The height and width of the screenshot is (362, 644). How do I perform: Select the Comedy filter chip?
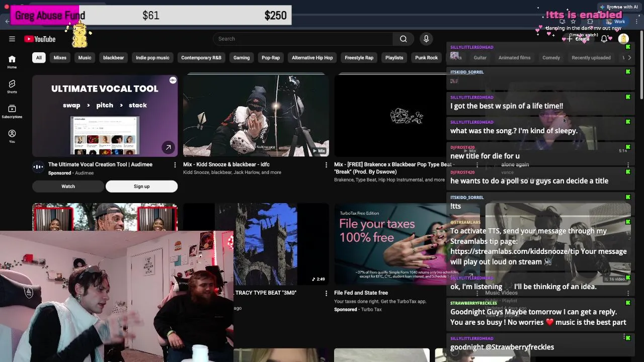[x=551, y=58]
